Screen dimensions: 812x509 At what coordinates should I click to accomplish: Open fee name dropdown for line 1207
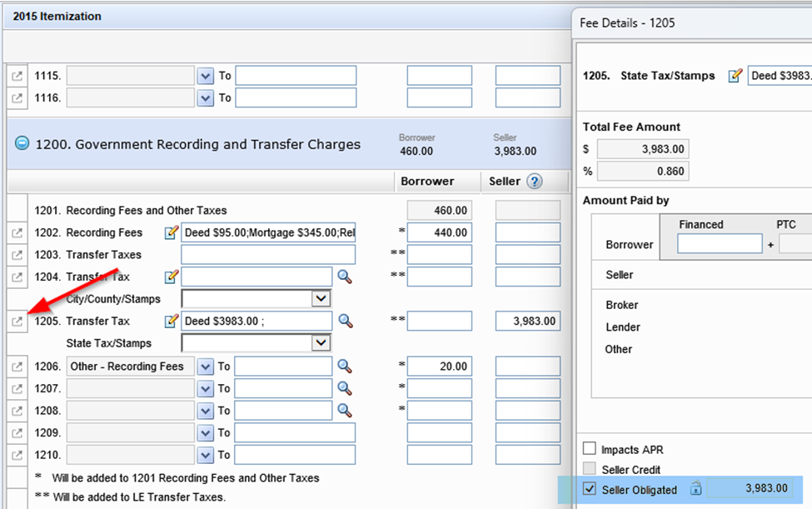206,389
